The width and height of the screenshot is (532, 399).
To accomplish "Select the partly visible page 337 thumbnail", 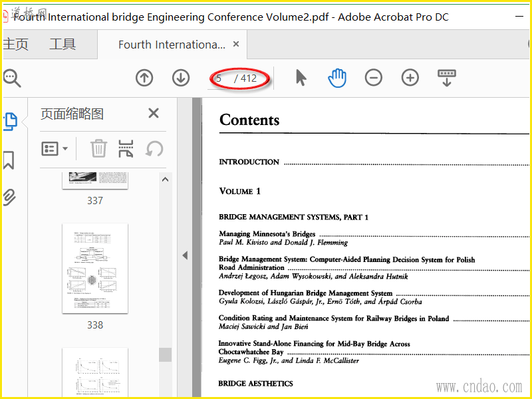I will click(95, 180).
